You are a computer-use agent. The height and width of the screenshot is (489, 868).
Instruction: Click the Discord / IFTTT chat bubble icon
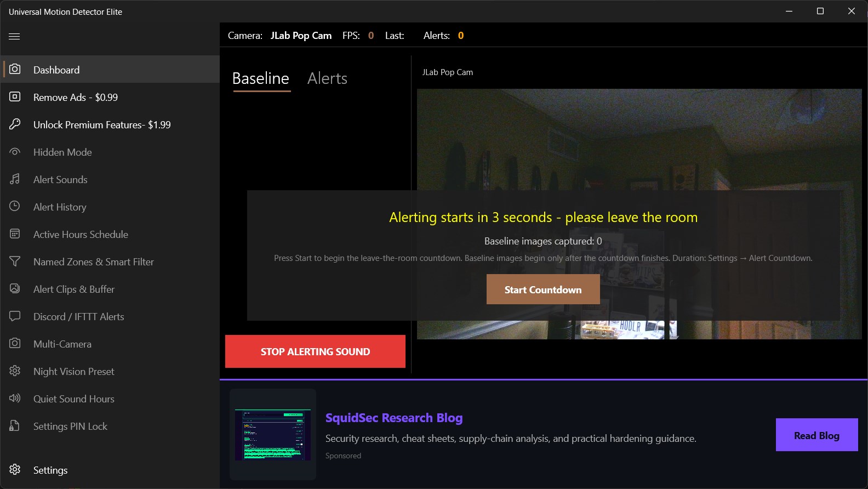click(x=15, y=316)
